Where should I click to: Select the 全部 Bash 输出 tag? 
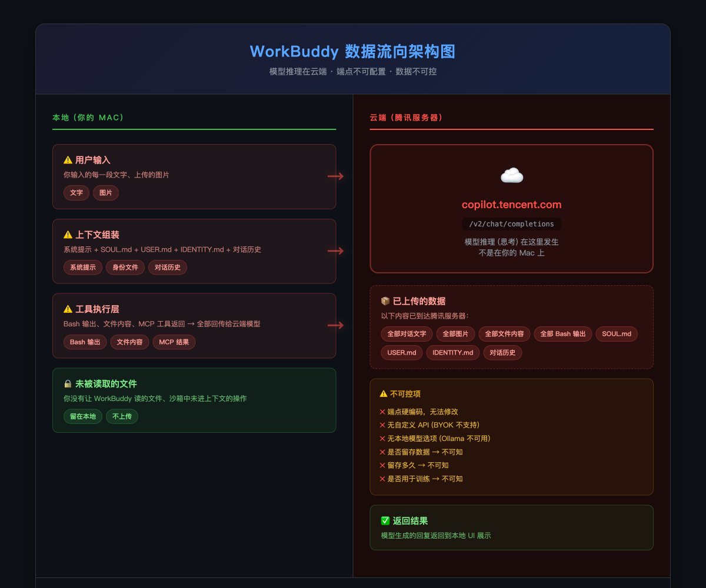(x=563, y=334)
